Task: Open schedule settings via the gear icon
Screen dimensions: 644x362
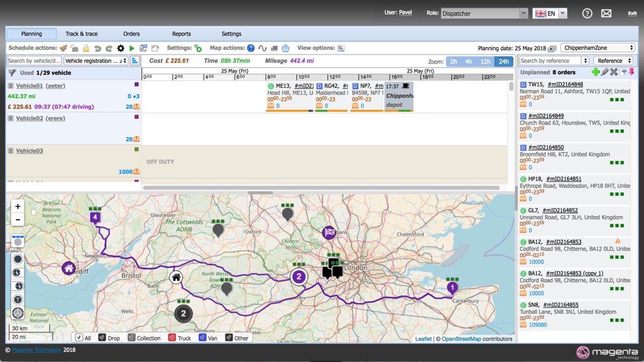Action: [121, 48]
